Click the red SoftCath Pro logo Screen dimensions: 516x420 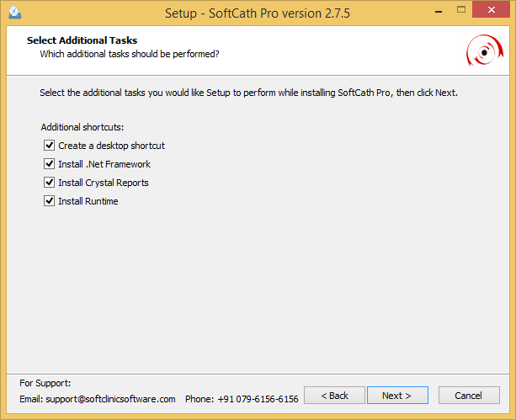point(483,51)
